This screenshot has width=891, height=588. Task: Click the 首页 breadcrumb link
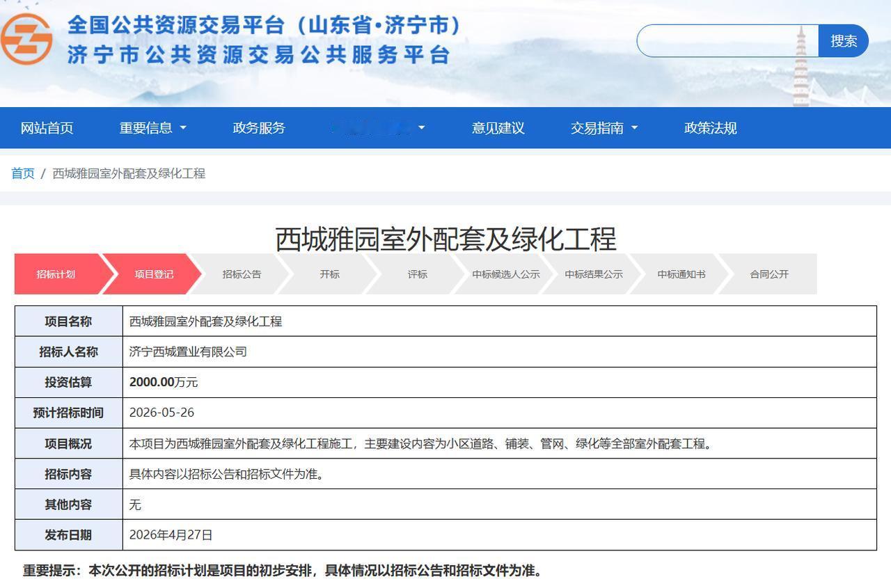click(x=21, y=173)
